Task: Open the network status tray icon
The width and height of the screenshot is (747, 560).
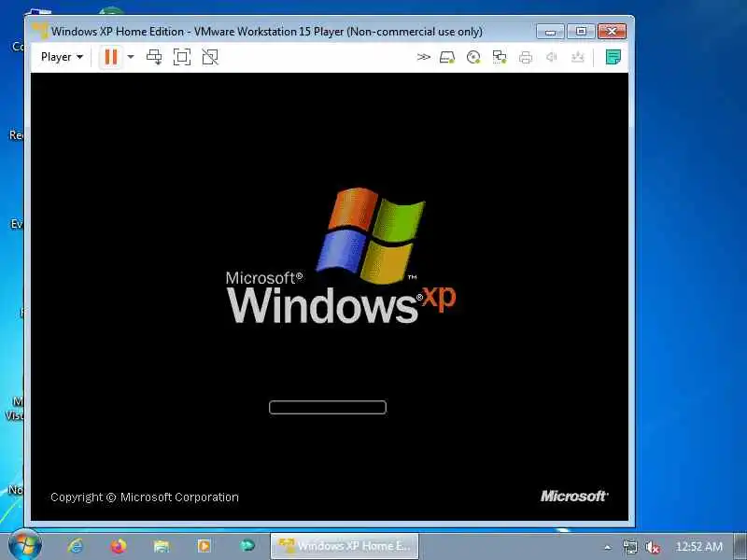Action: [629, 547]
